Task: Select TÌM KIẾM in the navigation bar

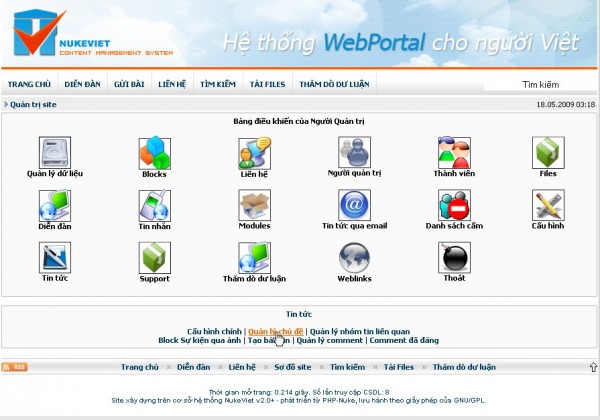Action: tap(218, 84)
